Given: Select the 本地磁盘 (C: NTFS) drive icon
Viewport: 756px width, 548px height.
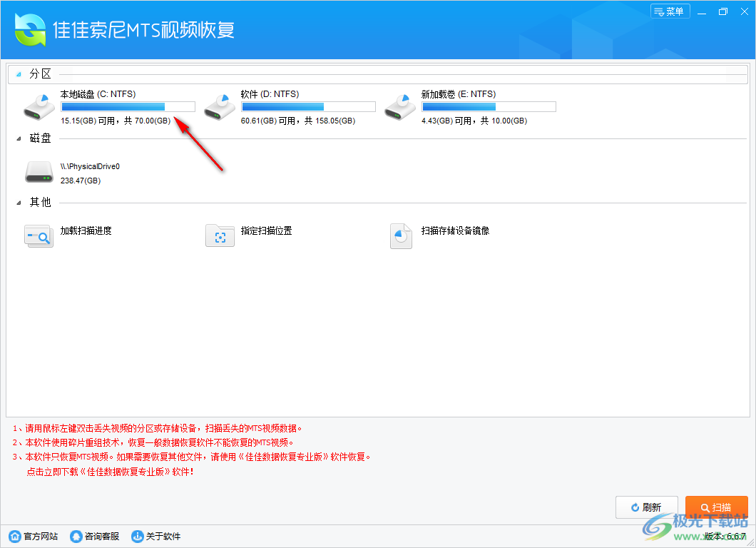Looking at the screenshot, I should point(39,107).
